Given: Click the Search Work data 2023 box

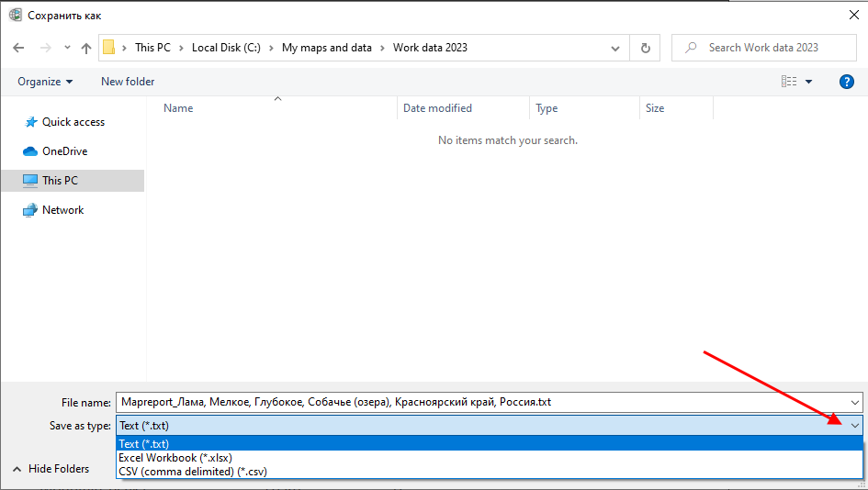Looking at the screenshot, I should [772, 48].
